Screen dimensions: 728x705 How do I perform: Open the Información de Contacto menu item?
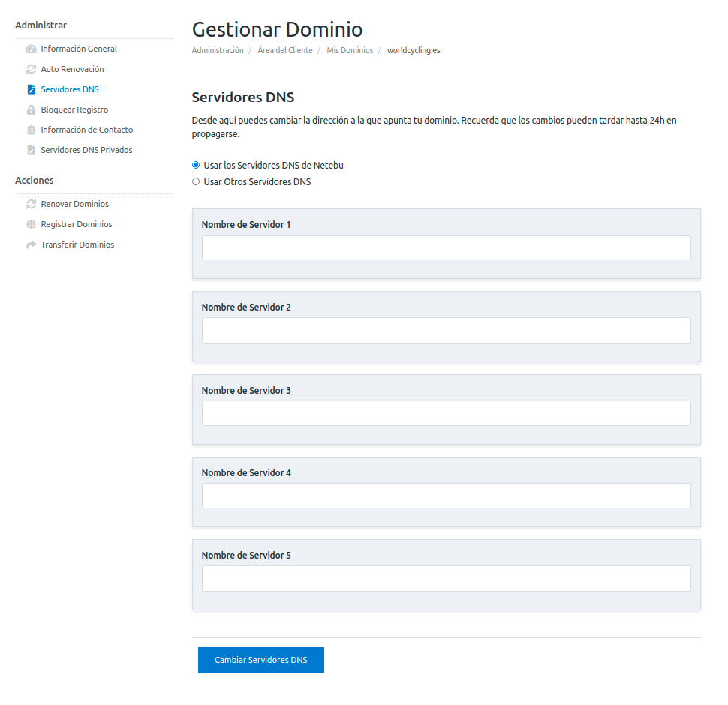[87, 130]
